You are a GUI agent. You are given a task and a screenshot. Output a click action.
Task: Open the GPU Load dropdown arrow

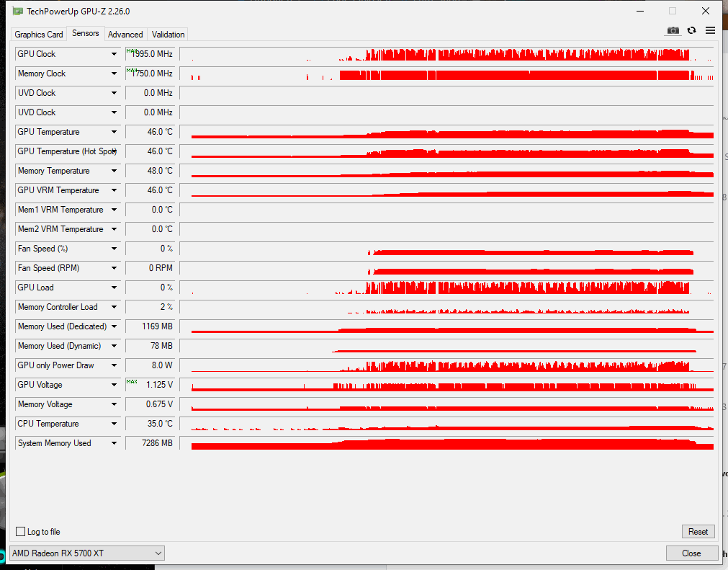[114, 288]
